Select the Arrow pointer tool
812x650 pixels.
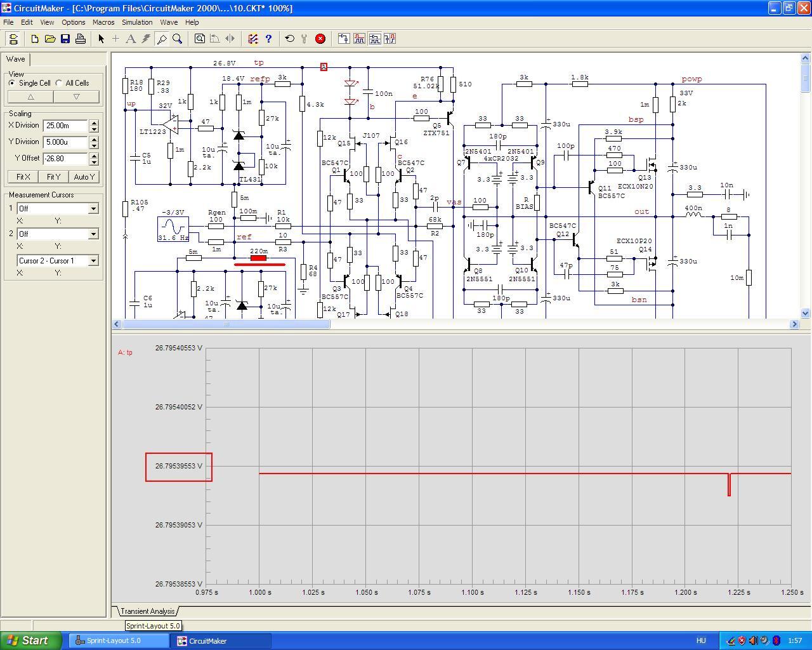(x=101, y=39)
